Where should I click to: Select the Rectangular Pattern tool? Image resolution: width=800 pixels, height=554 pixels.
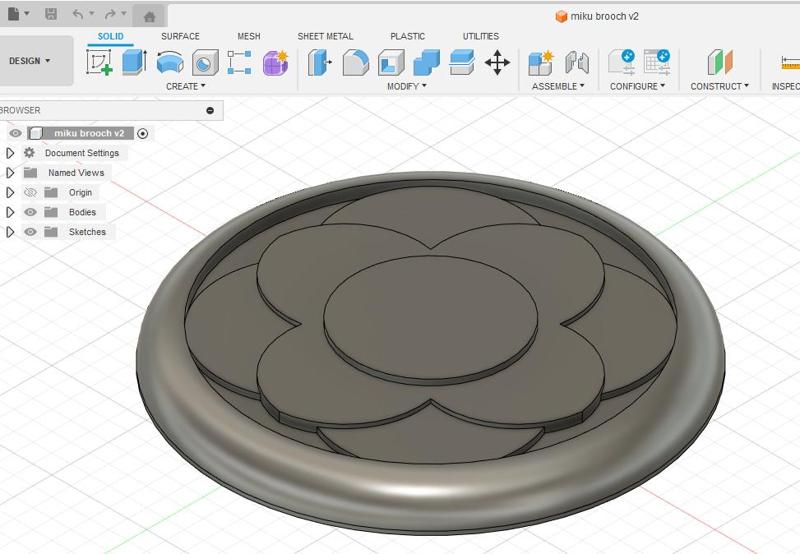click(239, 62)
